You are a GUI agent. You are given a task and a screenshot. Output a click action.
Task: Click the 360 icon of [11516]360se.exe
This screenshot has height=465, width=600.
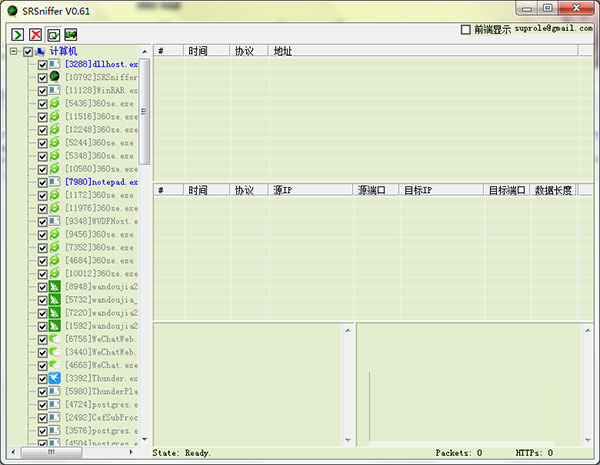click(x=54, y=116)
